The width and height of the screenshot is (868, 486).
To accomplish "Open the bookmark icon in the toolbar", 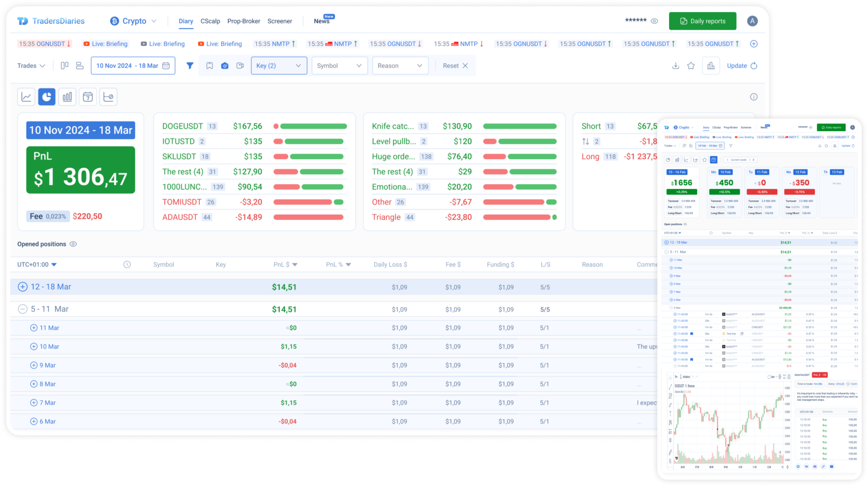I will pyautogui.click(x=210, y=66).
